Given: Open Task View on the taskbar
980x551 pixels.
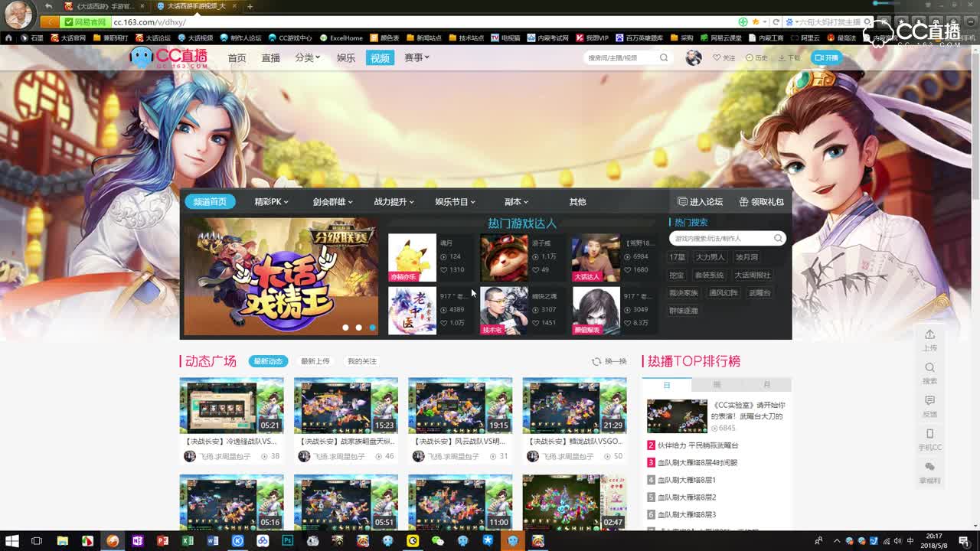Looking at the screenshot, I should tap(37, 541).
